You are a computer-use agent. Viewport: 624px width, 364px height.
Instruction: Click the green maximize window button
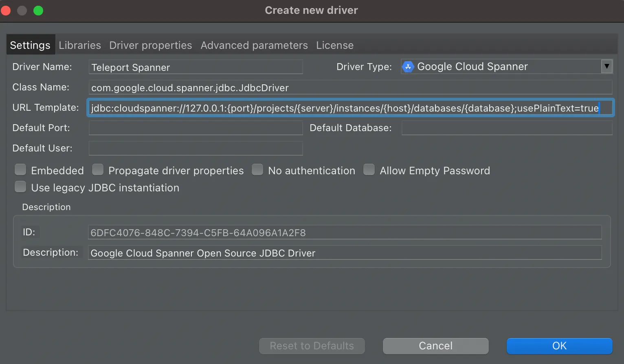(x=38, y=10)
